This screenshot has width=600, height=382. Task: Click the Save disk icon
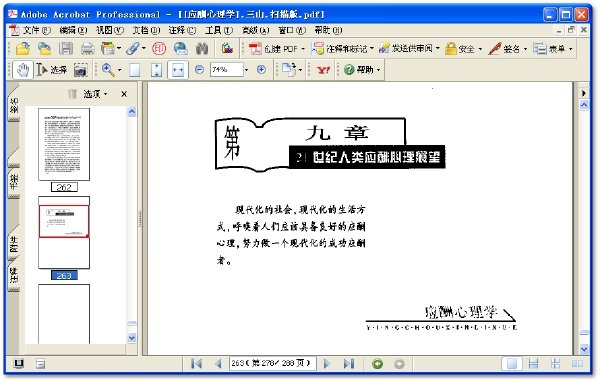pos(66,49)
